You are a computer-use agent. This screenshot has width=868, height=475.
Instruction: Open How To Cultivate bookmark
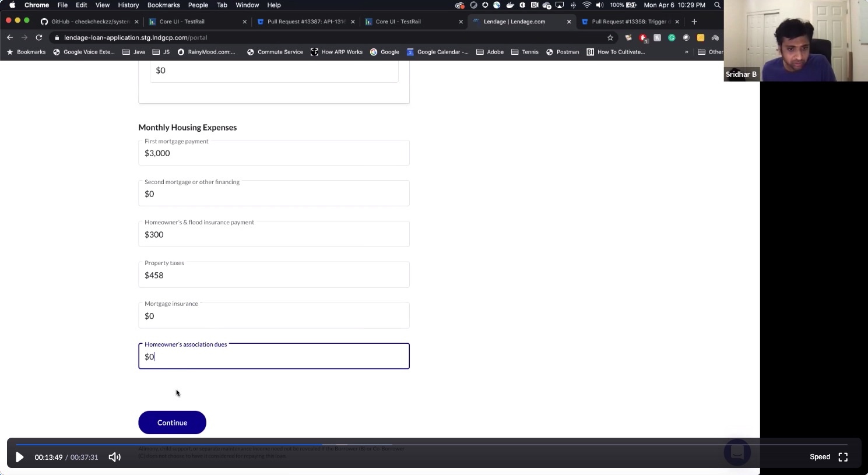616,52
